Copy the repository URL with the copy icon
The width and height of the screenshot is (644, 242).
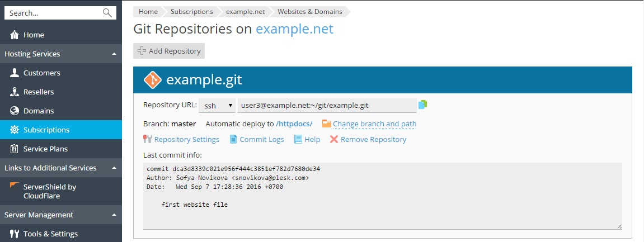pyautogui.click(x=423, y=105)
